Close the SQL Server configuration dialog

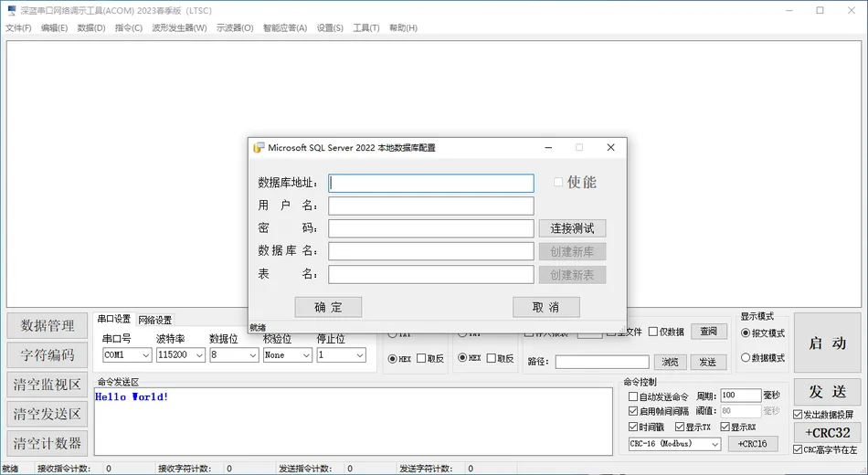tap(610, 147)
